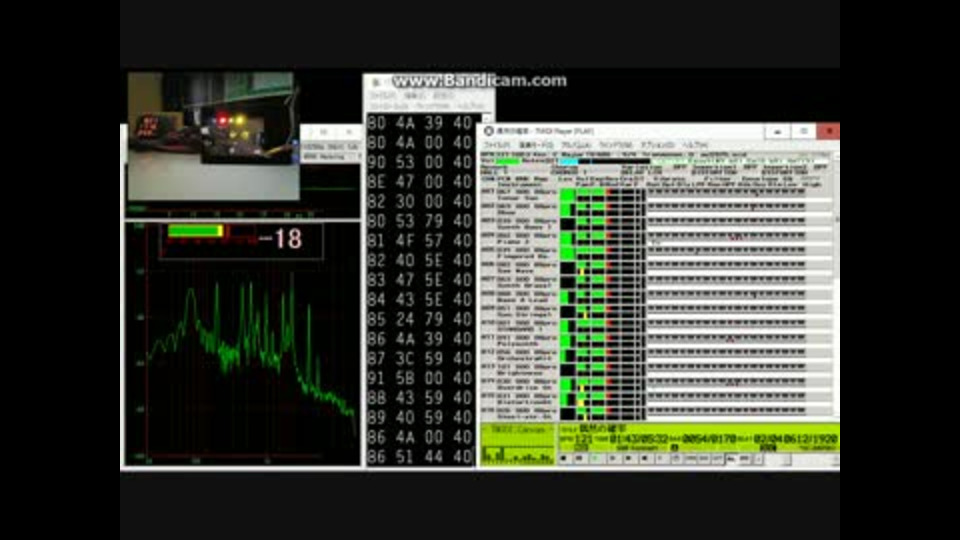Click MIDI row 84 43 5E 40

point(419,299)
